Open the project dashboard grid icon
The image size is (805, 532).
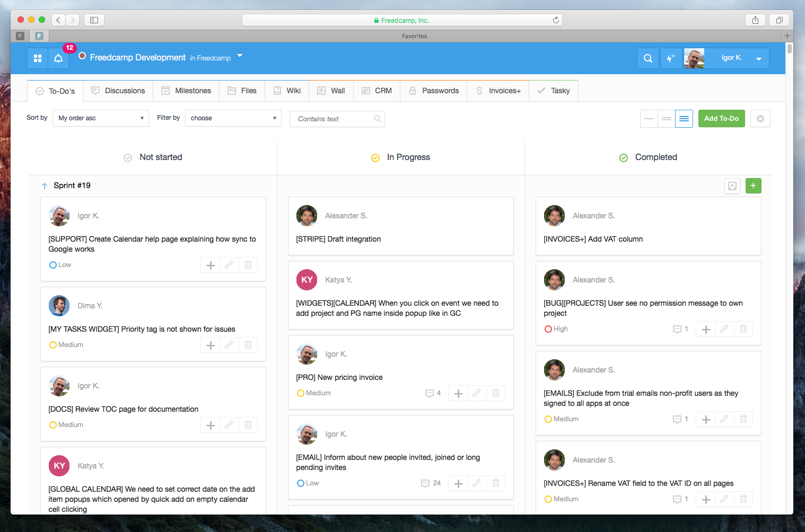(x=38, y=58)
